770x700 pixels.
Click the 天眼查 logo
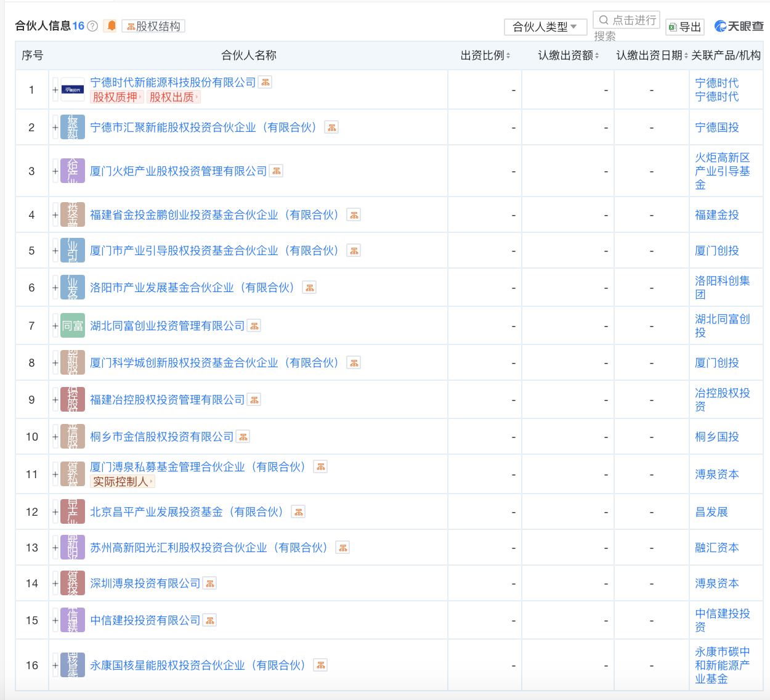coord(739,26)
